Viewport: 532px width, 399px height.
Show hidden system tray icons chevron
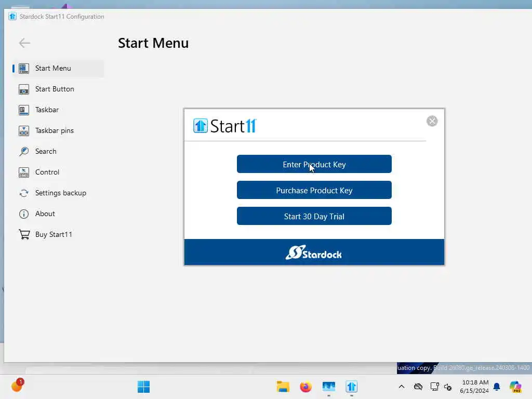click(x=402, y=387)
